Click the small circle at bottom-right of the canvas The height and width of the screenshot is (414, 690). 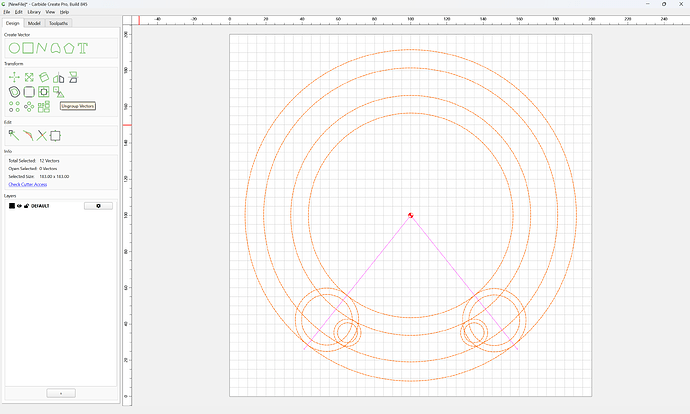pos(474,332)
